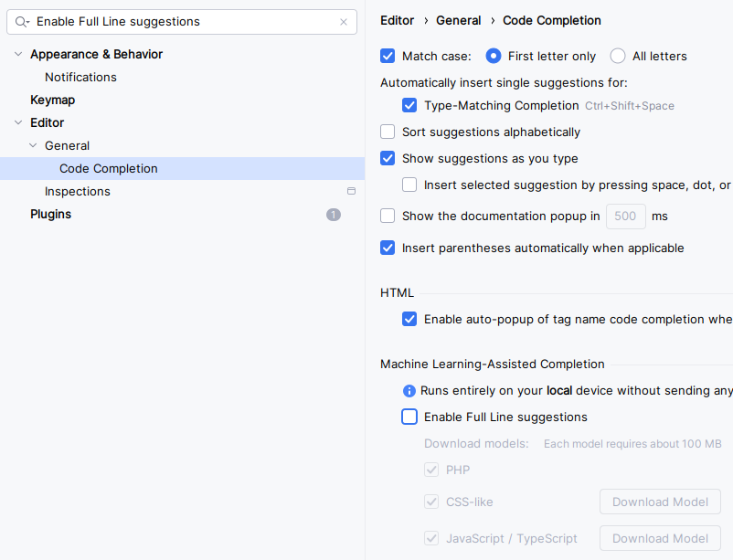Select the All letters radio button
The image size is (733, 560).
click(x=618, y=57)
